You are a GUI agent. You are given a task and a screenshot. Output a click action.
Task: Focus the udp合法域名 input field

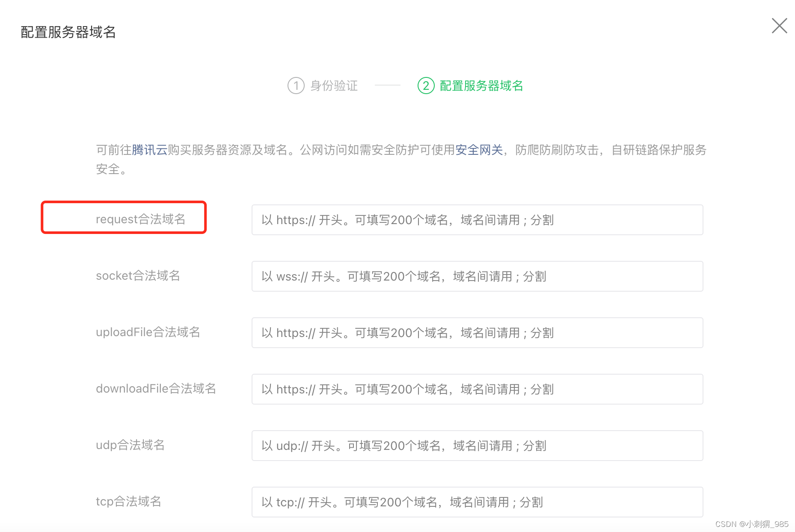pyautogui.click(x=477, y=446)
